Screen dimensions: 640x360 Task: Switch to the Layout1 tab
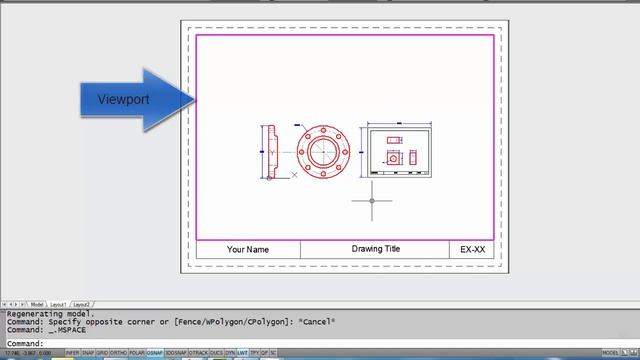58,304
